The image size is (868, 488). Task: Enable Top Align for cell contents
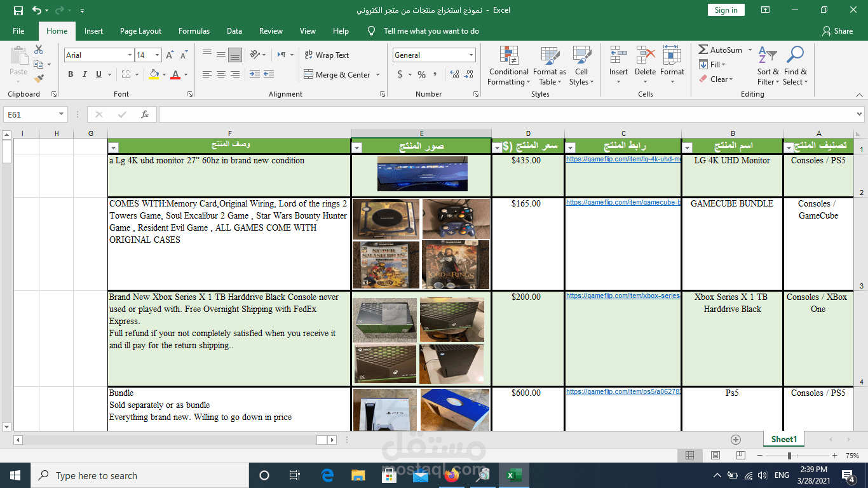(207, 55)
